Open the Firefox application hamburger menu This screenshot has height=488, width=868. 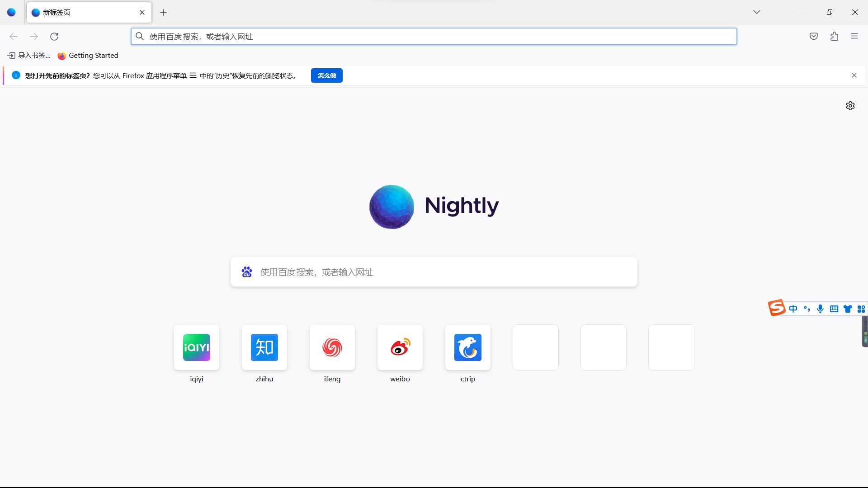(x=854, y=37)
